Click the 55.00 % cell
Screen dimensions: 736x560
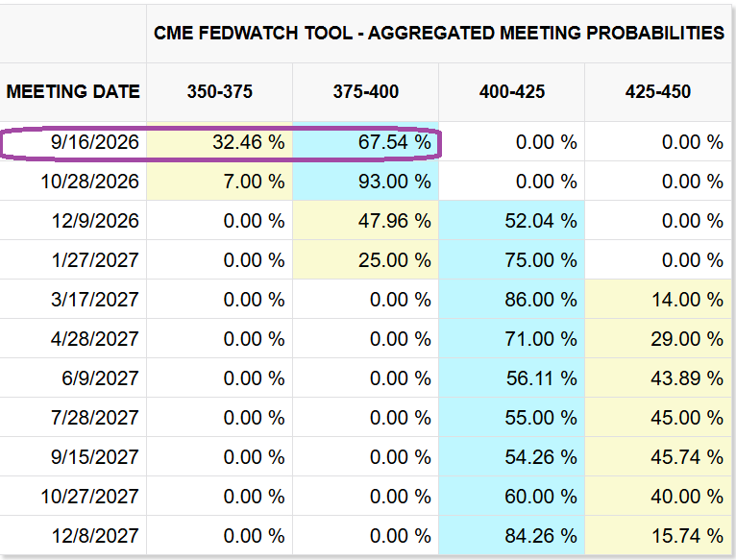click(x=511, y=417)
